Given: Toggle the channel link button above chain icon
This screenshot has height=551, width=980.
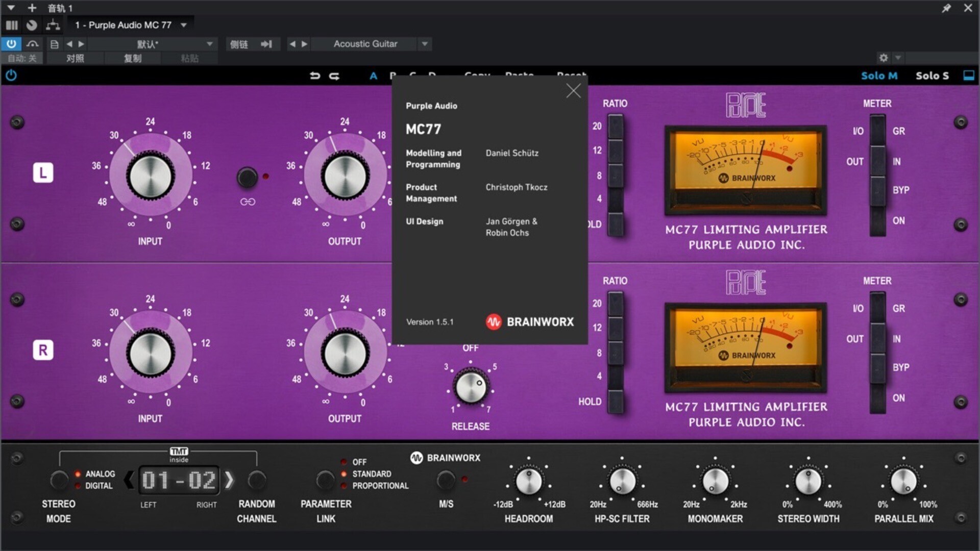Looking at the screenshot, I should 247,177.
